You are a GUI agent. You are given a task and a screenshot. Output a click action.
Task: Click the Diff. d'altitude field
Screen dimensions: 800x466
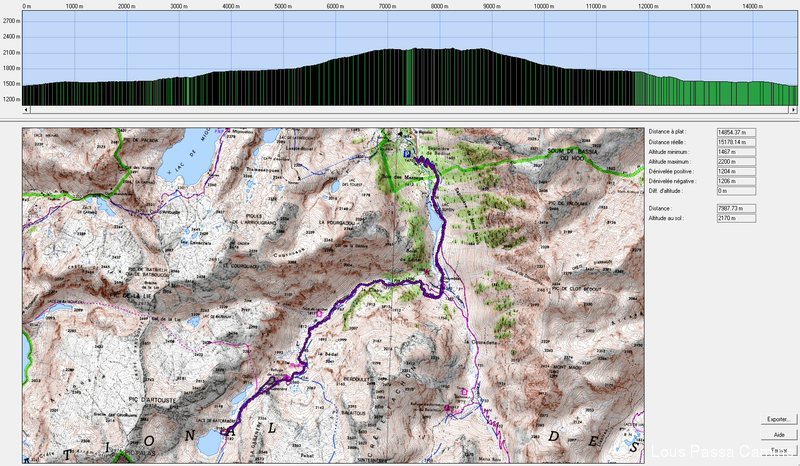737,191
